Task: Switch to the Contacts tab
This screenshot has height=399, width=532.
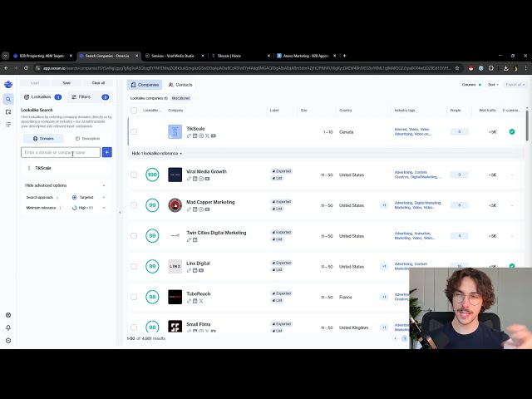Action: tap(180, 85)
